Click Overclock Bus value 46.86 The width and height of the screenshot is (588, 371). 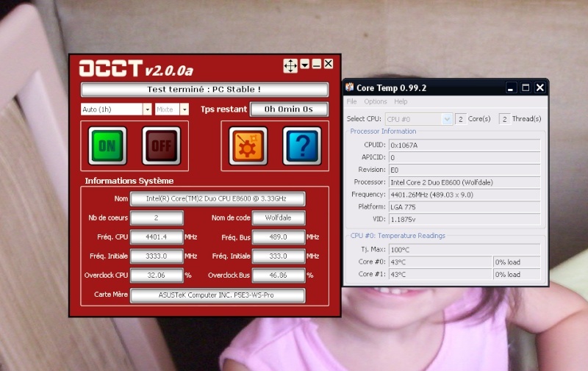tap(279, 275)
